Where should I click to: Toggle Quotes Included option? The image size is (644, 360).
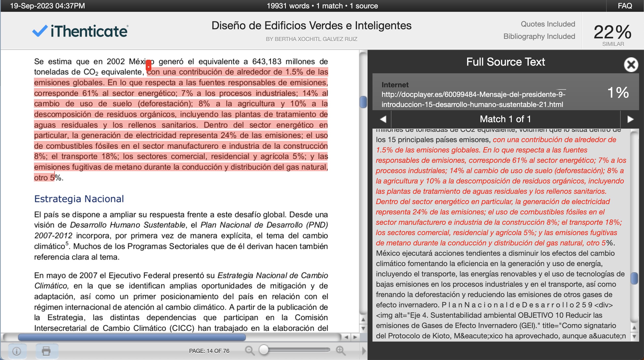(x=548, y=24)
